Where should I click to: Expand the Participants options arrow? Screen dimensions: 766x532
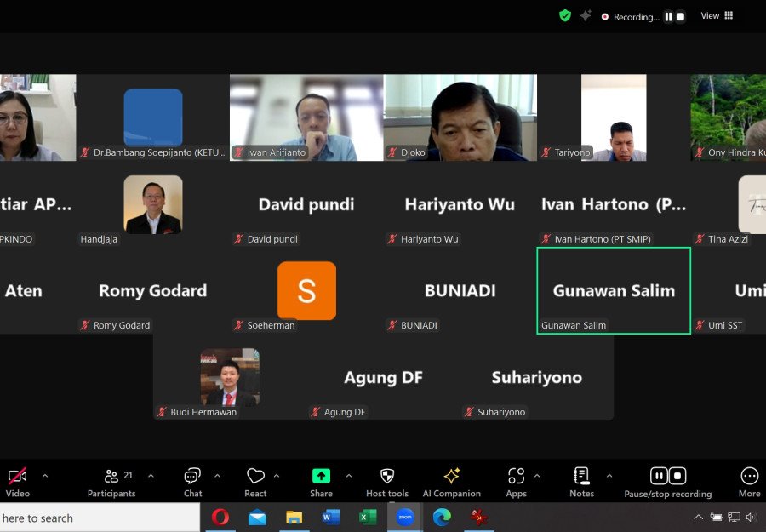coord(151,475)
